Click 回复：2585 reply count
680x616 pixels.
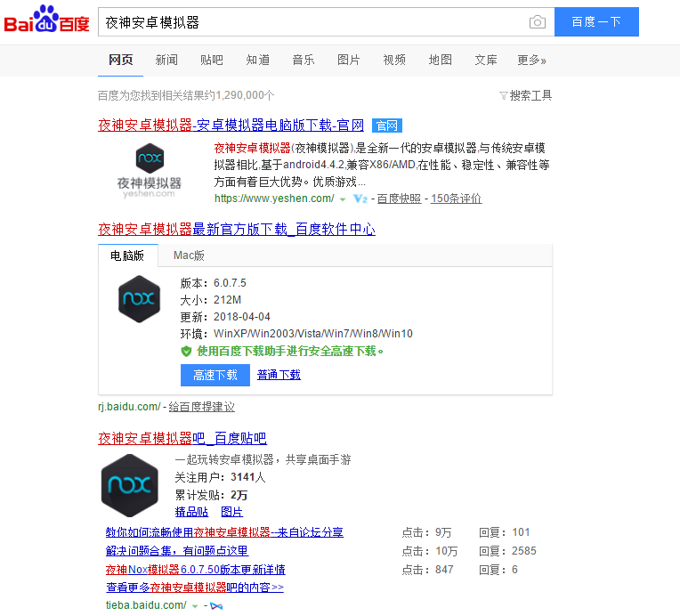[507, 551]
